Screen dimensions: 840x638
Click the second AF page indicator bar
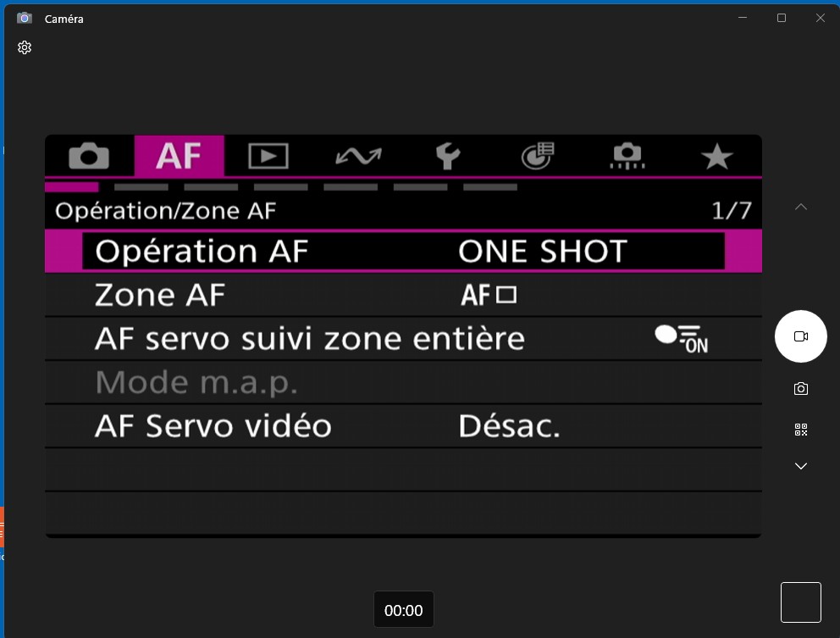tap(141, 187)
